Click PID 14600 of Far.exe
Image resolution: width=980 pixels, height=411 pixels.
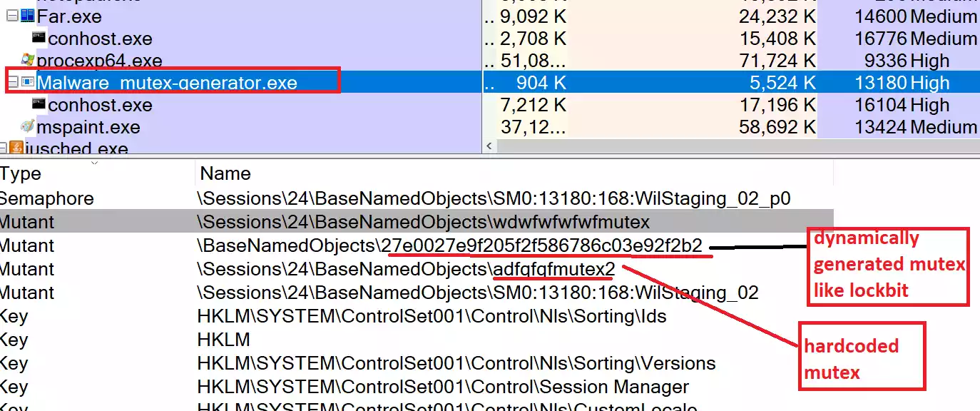point(881,16)
